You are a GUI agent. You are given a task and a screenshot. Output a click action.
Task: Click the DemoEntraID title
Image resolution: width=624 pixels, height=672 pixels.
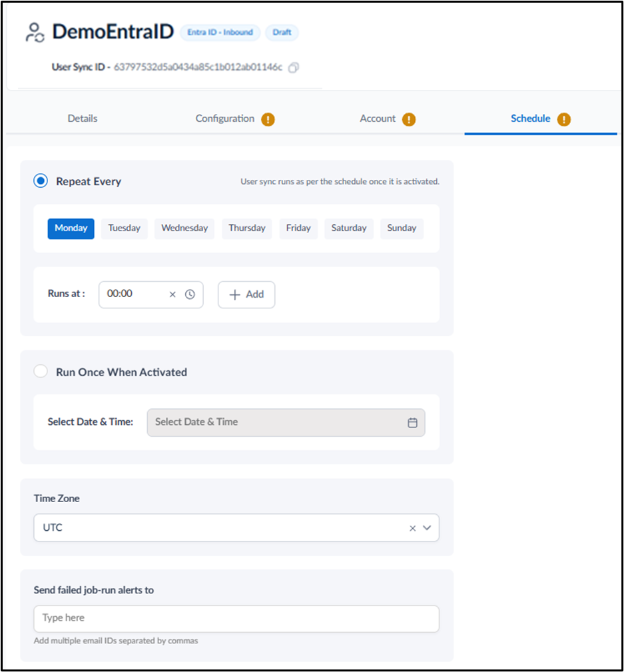pos(113,32)
